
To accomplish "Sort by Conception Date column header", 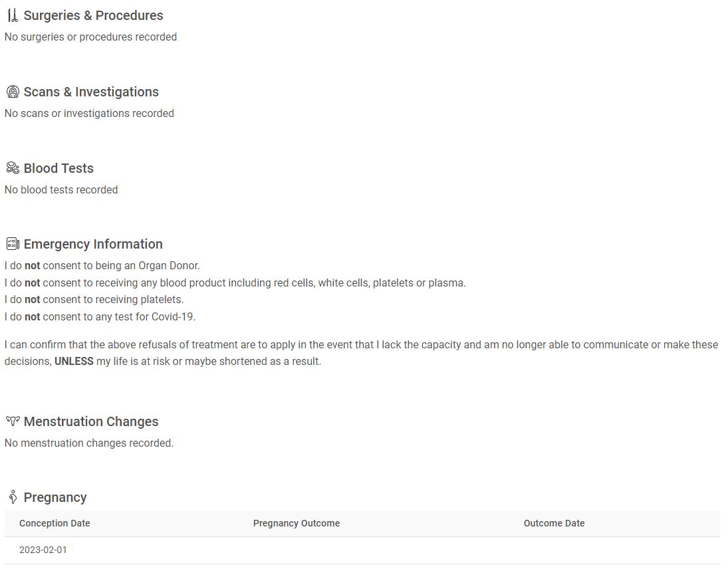I will 55,523.
